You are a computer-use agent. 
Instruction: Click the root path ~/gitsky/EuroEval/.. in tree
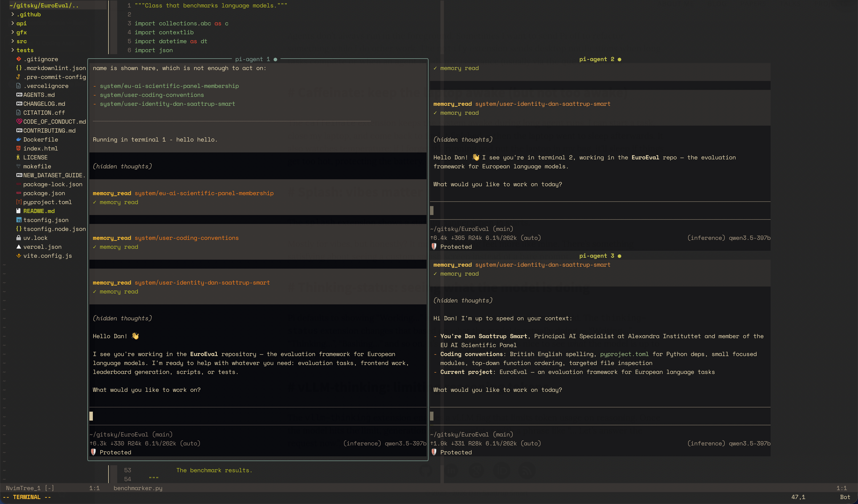[44, 5]
